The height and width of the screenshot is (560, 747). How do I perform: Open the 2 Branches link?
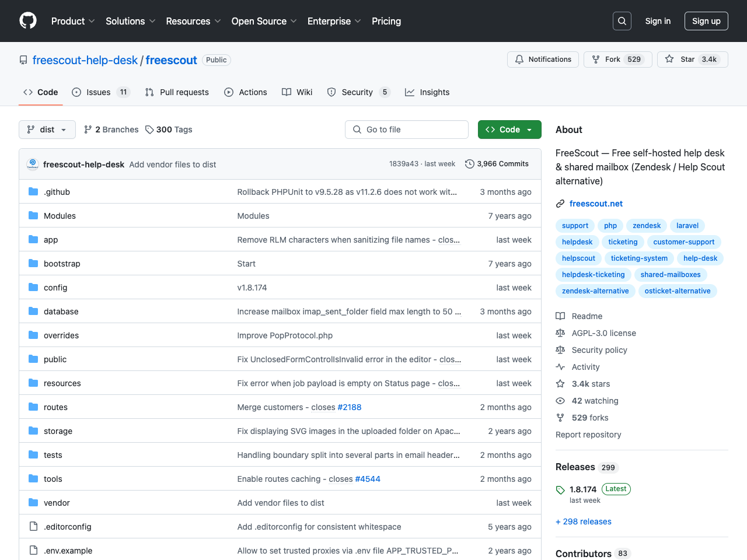click(x=111, y=129)
